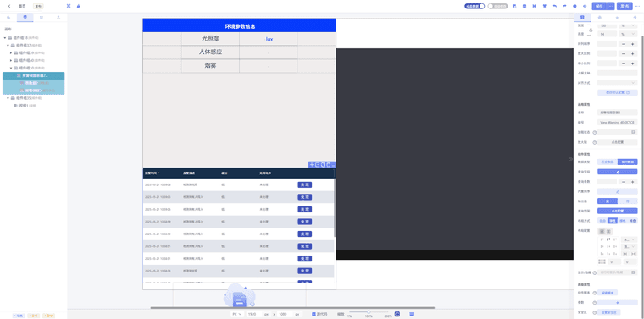Select the 视频1 tree item
Screen dimensions: 644x319
(25, 106)
